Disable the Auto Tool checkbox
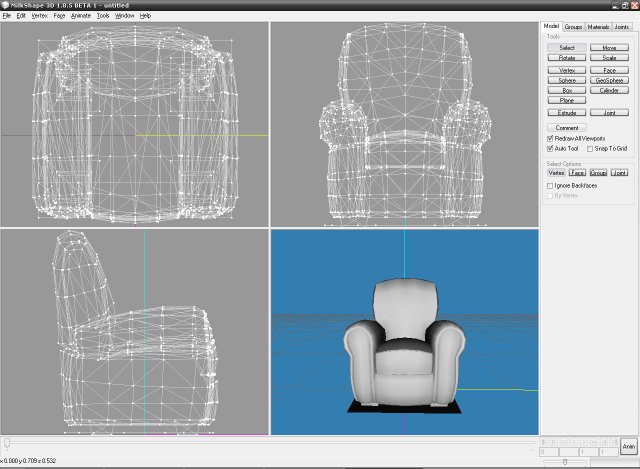The image size is (640, 469). coord(551,148)
